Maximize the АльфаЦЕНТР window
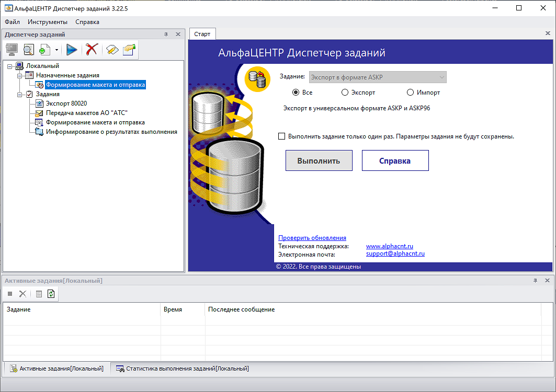The height and width of the screenshot is (392, 556). 519,8
